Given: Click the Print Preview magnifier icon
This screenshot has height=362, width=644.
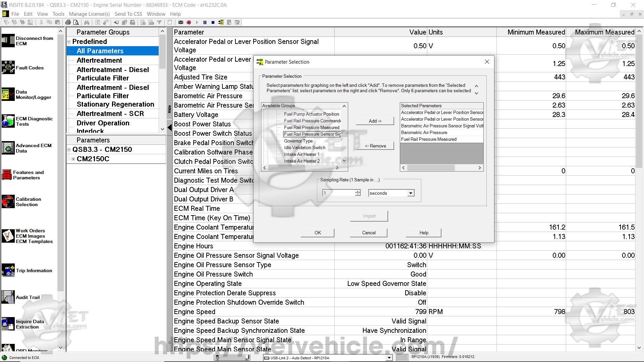Looking at the screenshot, I should tap(76, 22).
